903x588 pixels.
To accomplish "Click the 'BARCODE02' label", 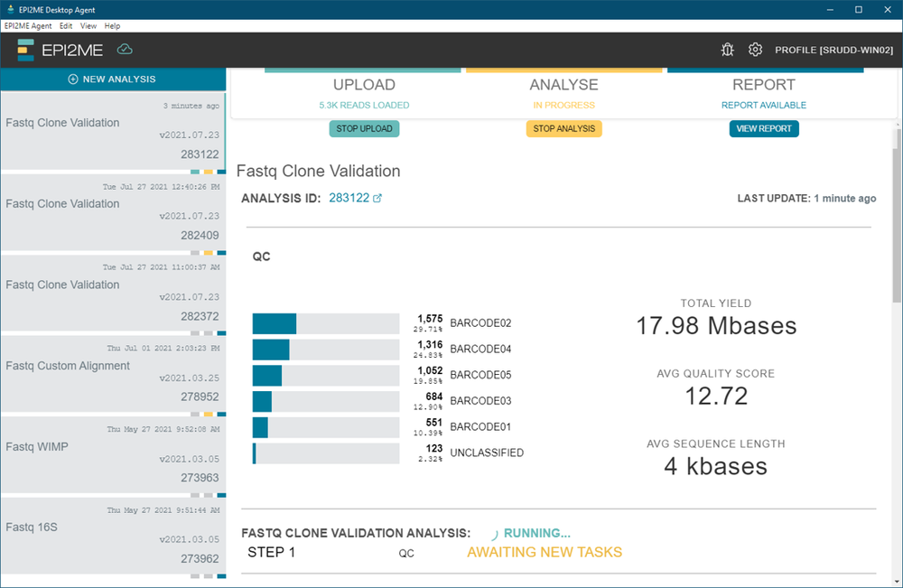I will (x=480, y=323).
